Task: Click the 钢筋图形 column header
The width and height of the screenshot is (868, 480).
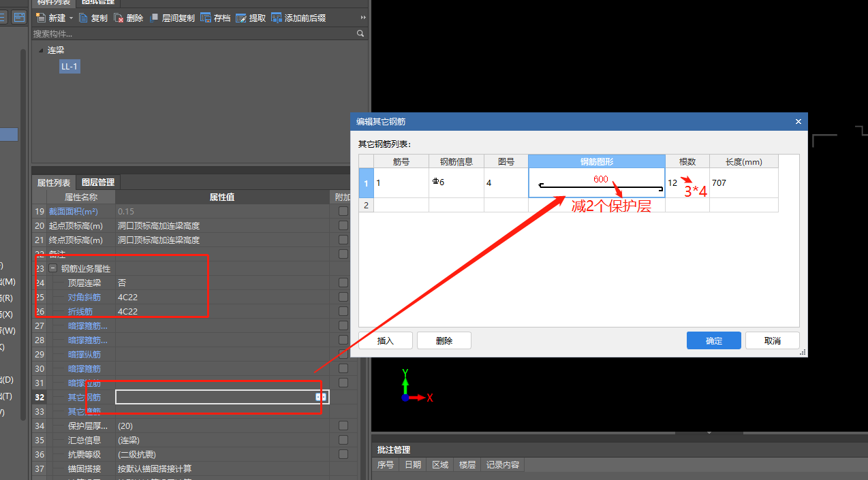Action: tap(597, 161)
